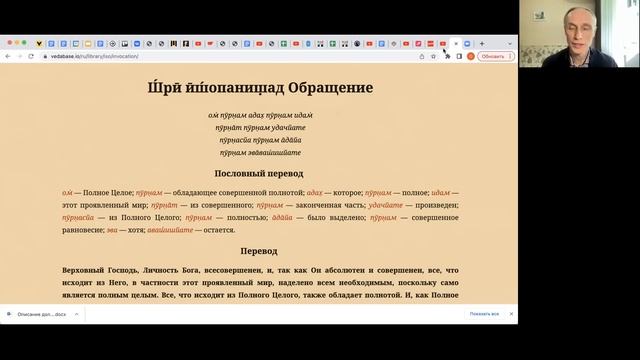Click Показать все downloads link

point(484,314)
